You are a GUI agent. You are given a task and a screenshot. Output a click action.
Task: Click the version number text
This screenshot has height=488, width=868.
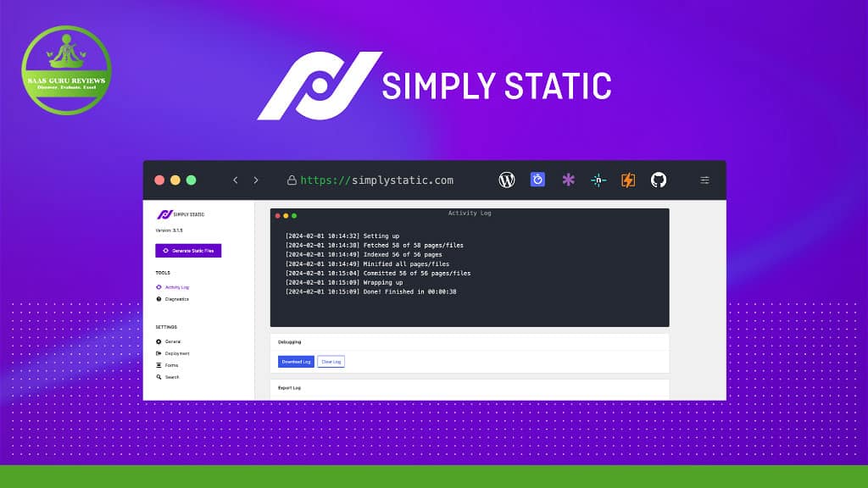(x=169, y=230)
